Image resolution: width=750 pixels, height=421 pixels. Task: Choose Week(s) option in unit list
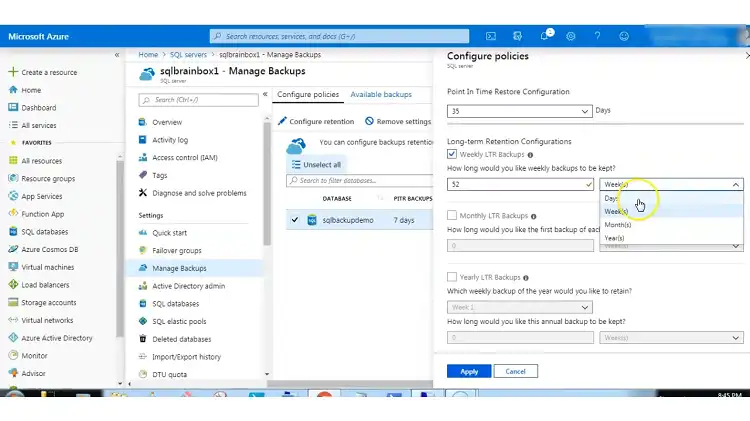(x=671, y=211)
